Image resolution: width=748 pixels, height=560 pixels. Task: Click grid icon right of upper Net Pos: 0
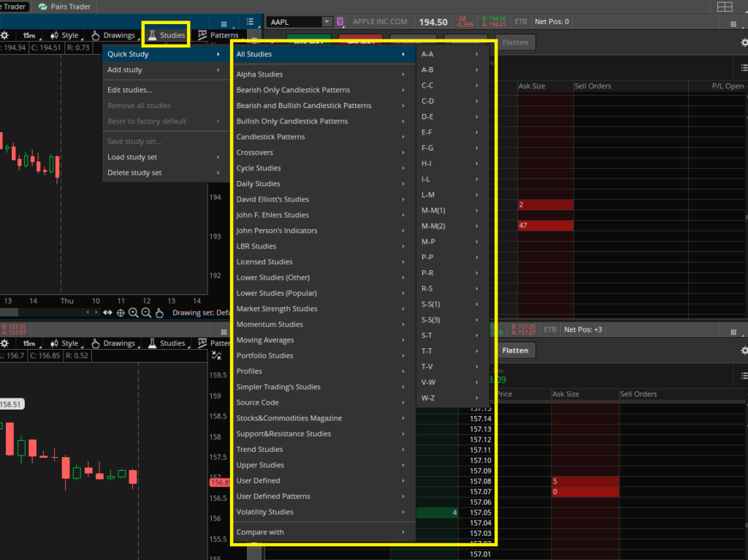click(733, 24)
